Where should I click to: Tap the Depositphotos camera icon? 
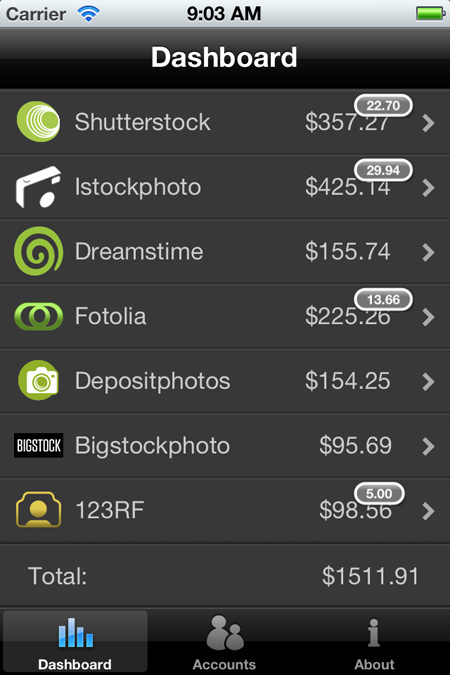tap(38, 381)
